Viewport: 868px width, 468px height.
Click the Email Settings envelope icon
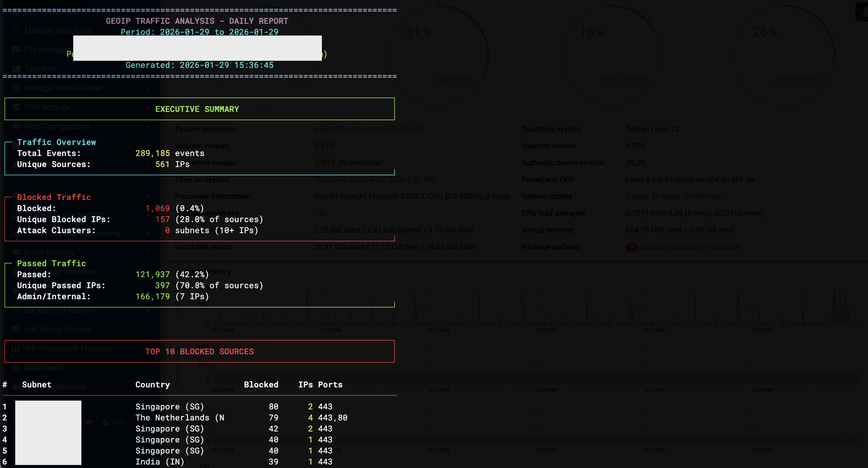(16, 253)
